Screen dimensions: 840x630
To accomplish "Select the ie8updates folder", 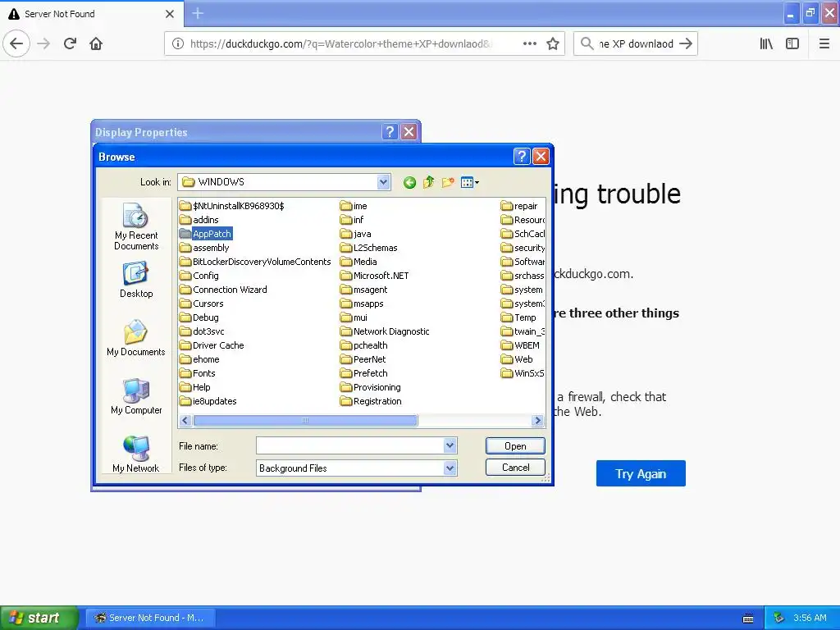I will tap(208, 400).
